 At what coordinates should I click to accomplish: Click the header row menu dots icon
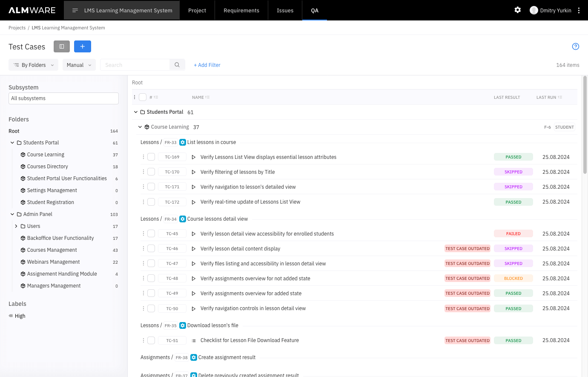point(135,97)
